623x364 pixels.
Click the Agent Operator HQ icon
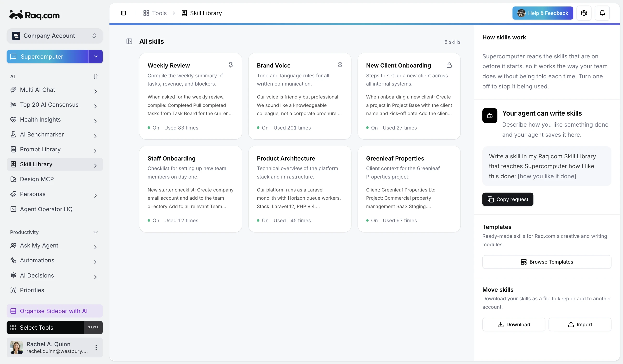pyautogui.click(x=13, y=209)
